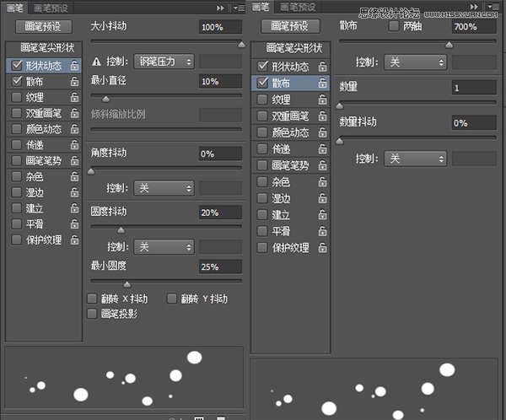The height and width of the screenshot is (420, 506).
Task: Open count jitter 控制 dropdown in right panel
Action: click(415, 159)
